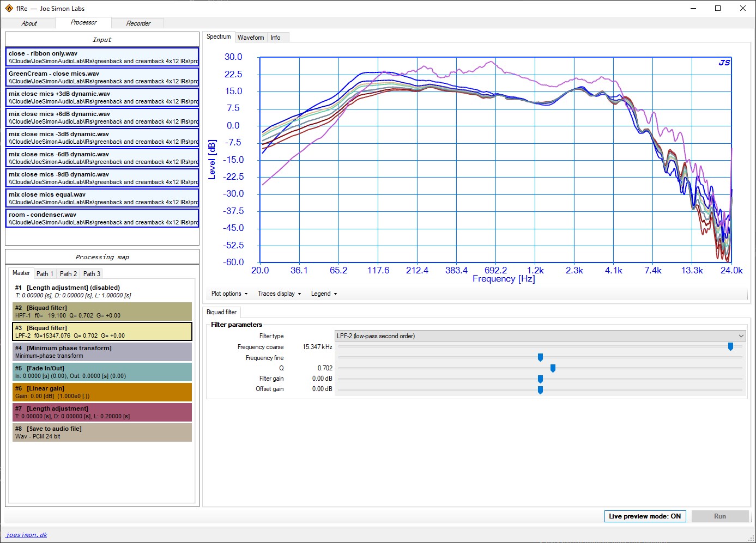Click the Frequency coarse slider handle
This screenshot has height=543, width=756.
pos(730,346)
